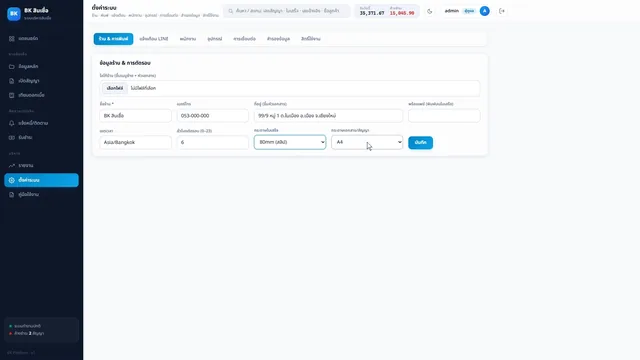Click the Asia/Bangkok timezone field
The image size is (640, 360).
pos(136,142)
